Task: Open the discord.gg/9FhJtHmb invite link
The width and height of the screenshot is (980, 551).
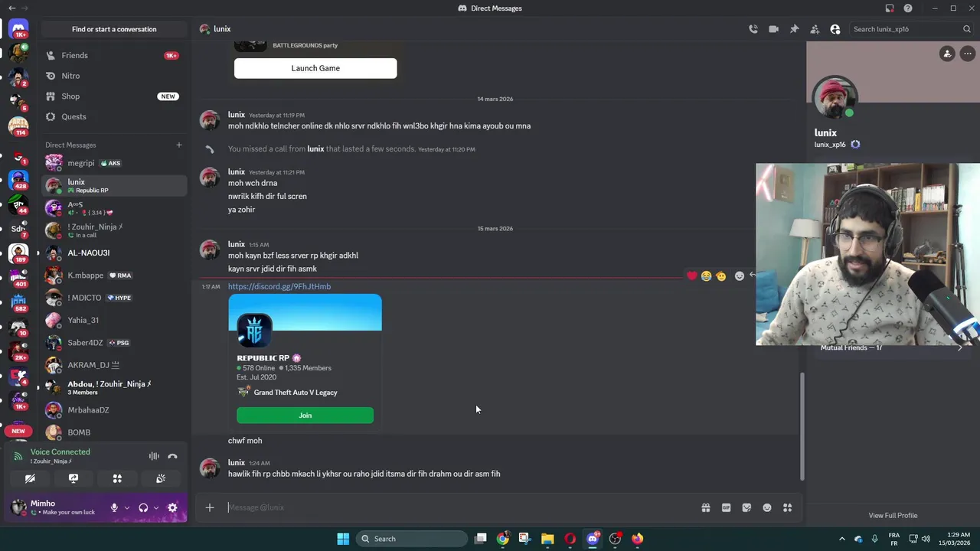Action: point(279,286)
